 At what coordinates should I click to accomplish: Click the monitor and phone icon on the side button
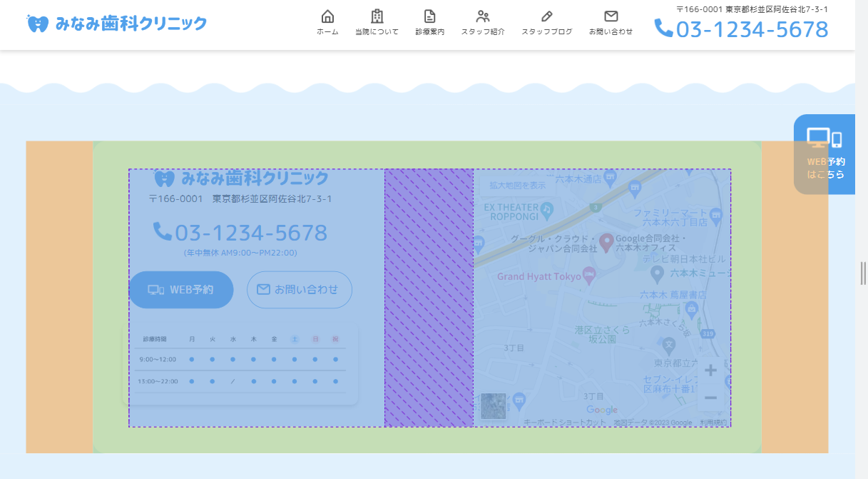coord(824,138)
